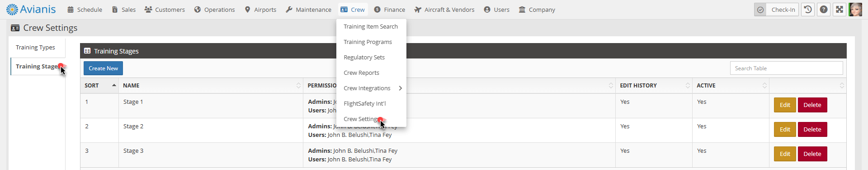The image size is (868, 170).
Task: Click the sort arrows on the actions column
Action: point(842,86)
